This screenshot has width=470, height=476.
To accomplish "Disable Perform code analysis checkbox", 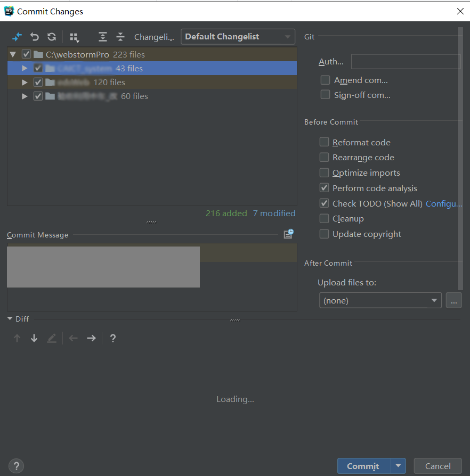I will click(x=324, y=188).
